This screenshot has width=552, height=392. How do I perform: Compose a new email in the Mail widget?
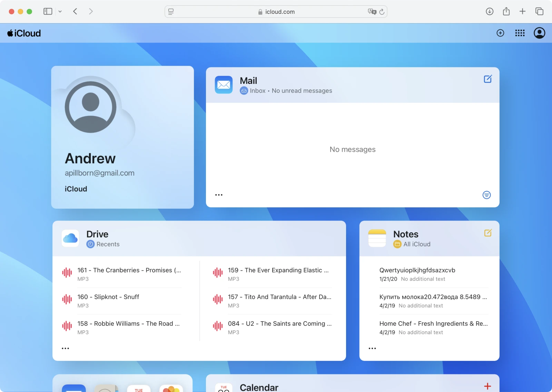click(x=487, y=79)
